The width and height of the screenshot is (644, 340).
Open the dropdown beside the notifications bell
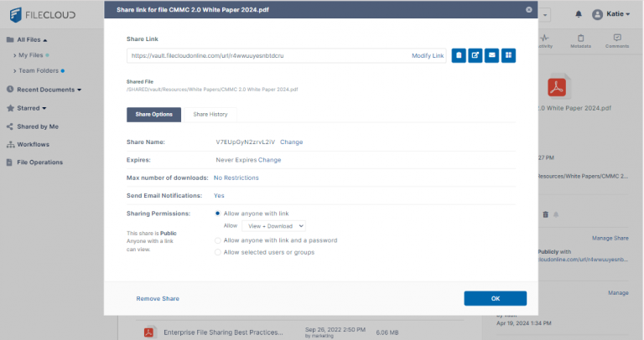tap(545, 15)
